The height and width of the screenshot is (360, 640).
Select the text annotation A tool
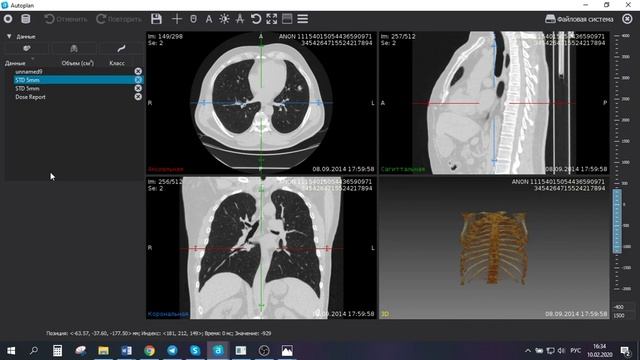point(209,19)
